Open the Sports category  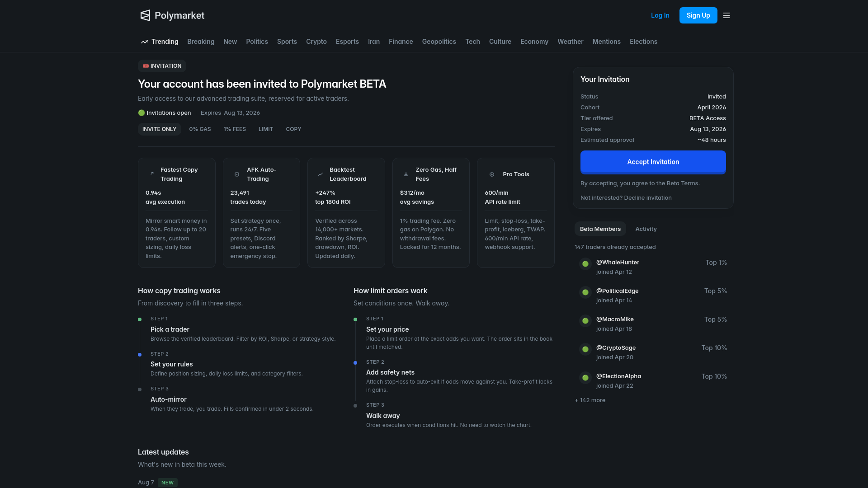pyautogui.click(x=287, y=42)
